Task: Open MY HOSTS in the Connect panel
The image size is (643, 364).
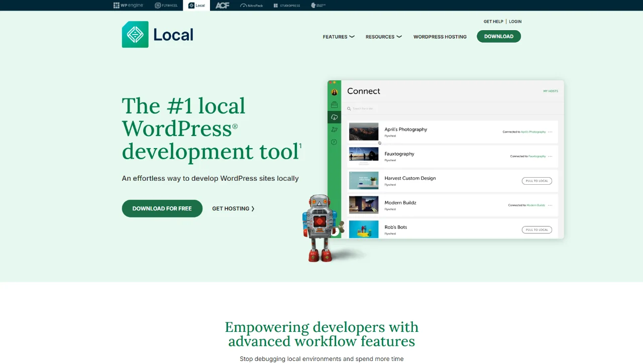Action: click(x=550, y=91)
